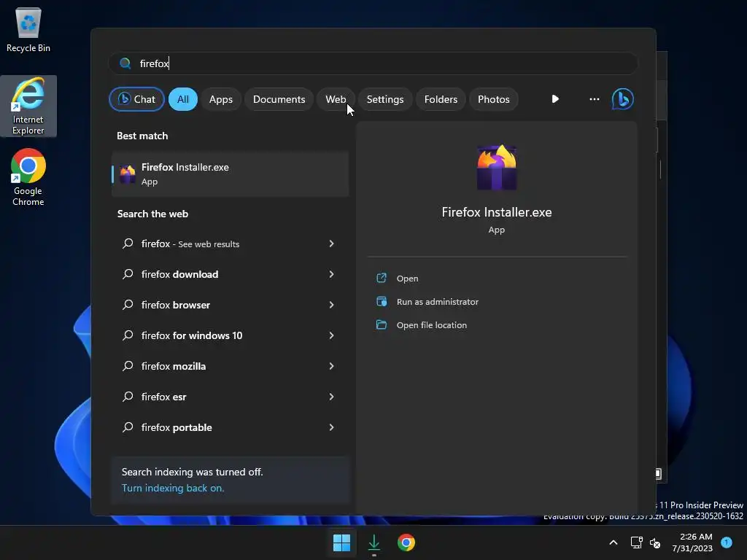Switch to the Photos filter tab
The width and height of the screenshot is (747, 560).
point(494,99)
